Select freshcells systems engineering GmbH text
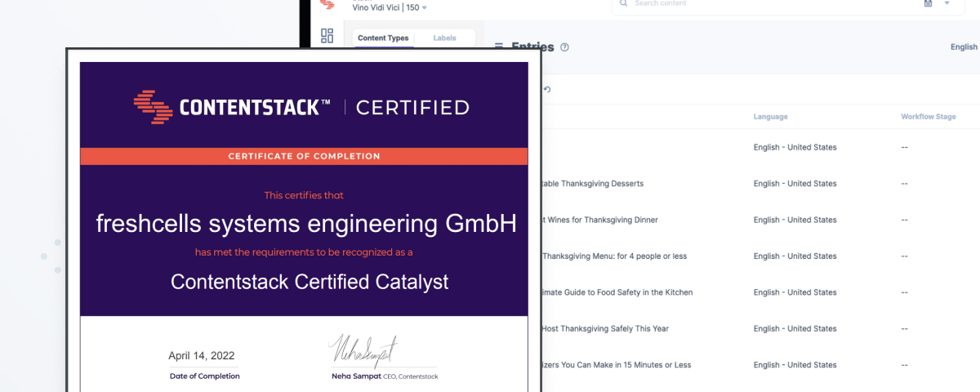Screen dimensions: 980x392 tap(306, 223)
